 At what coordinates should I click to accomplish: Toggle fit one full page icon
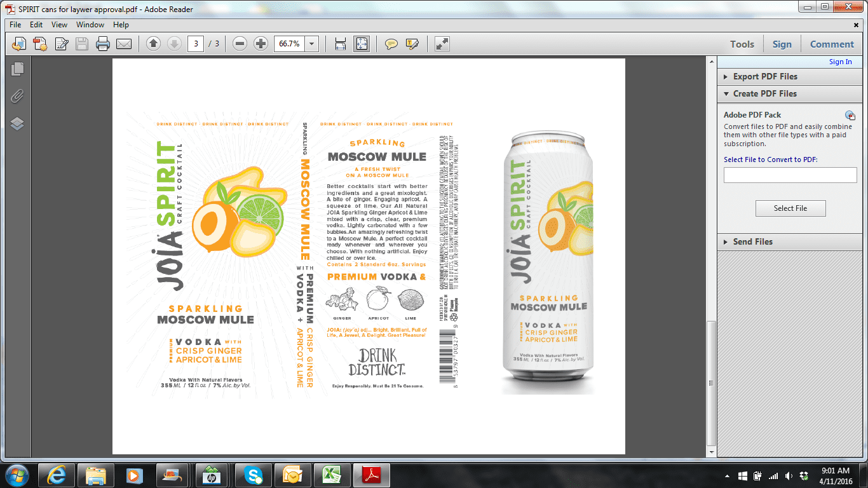point(362,44)
